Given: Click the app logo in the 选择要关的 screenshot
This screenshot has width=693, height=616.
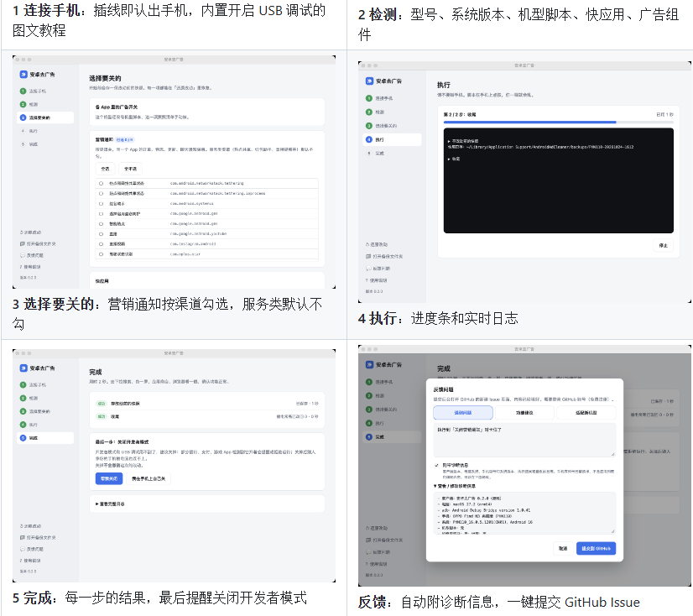Looking at the screenshot, I should tap(23, 75).
